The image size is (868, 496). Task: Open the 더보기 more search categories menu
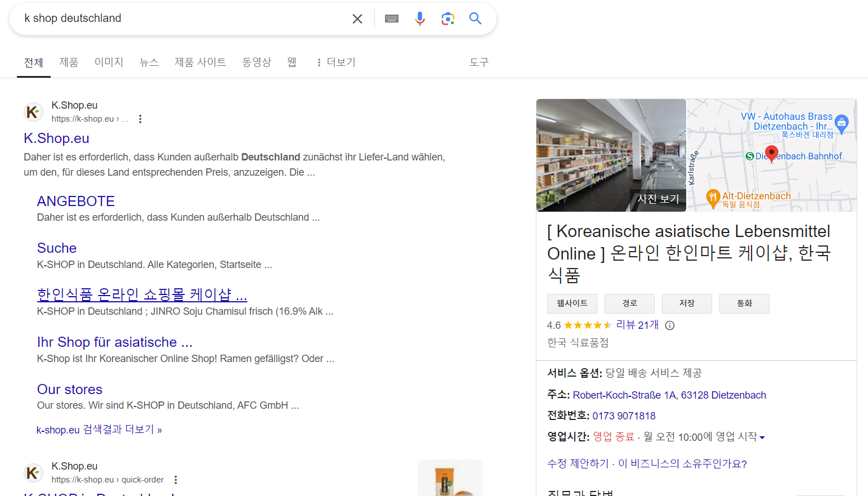336,62
